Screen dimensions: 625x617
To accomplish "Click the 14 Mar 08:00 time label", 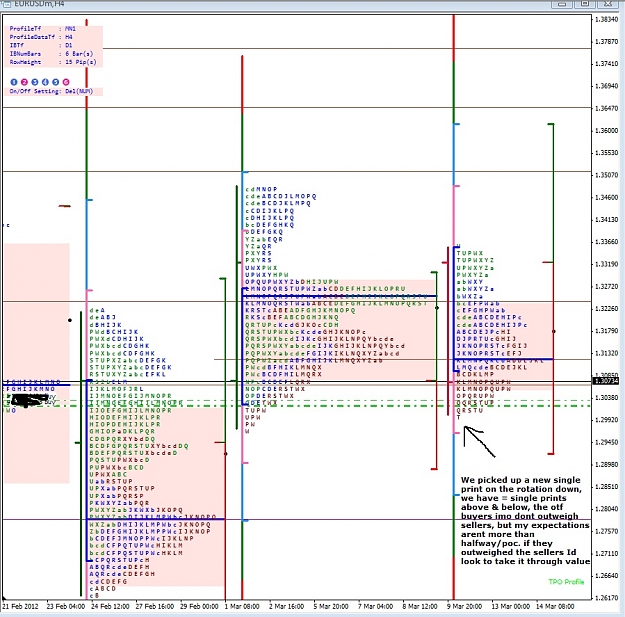I will click(x=555, y=607).
